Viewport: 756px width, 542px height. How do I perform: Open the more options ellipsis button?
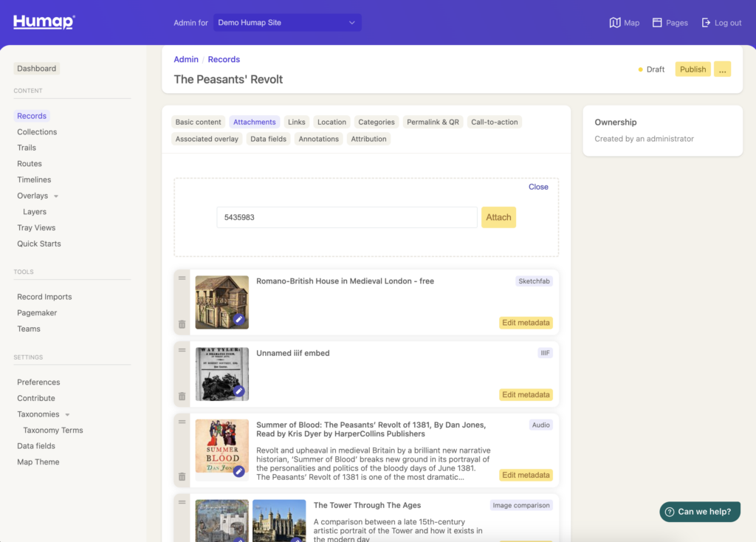click(x=722, y=69)
